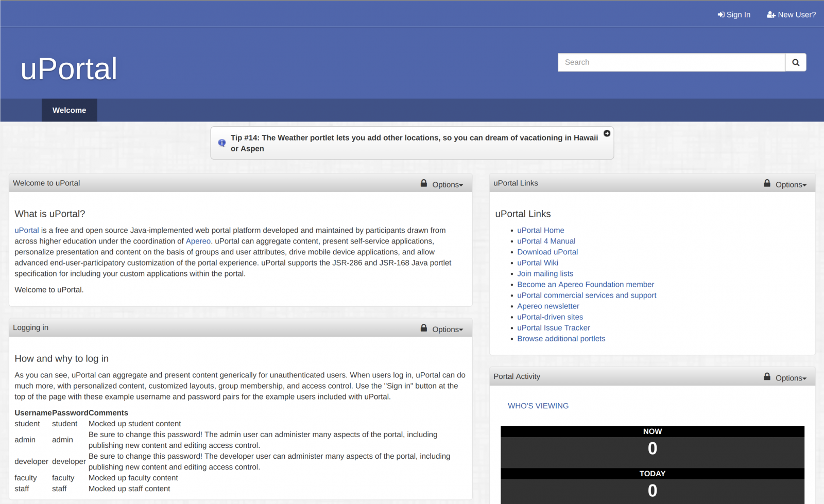
Task: Click the lock icon in uPortal Links header
Action: click(767, 183)
